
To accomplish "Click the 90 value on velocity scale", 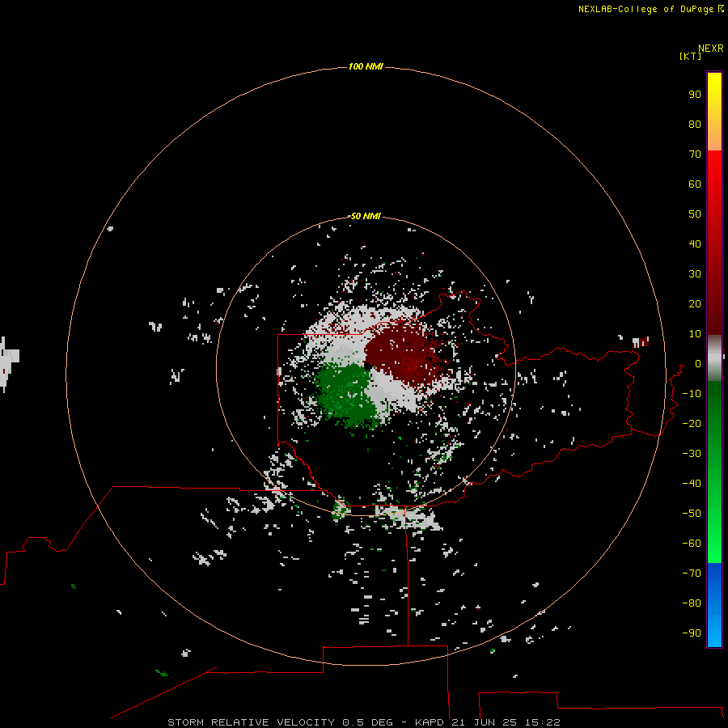I will [695, 95].
